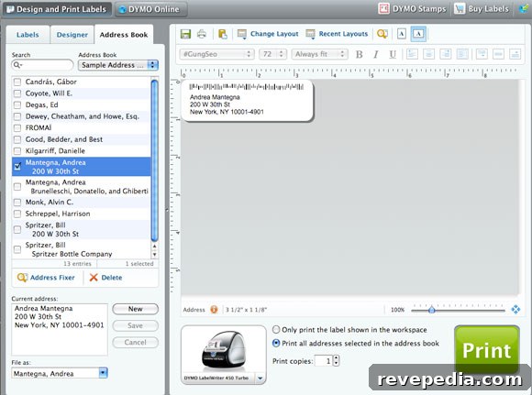Viewport: 532px width, 395px height.
Task: Check the Coyote, Will E. checkbox
Action: pos(17,93)
